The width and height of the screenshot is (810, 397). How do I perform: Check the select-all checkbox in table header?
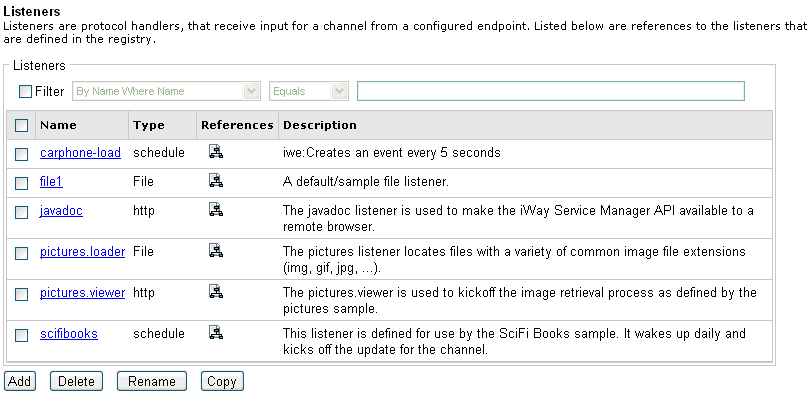tap(21, 125)
